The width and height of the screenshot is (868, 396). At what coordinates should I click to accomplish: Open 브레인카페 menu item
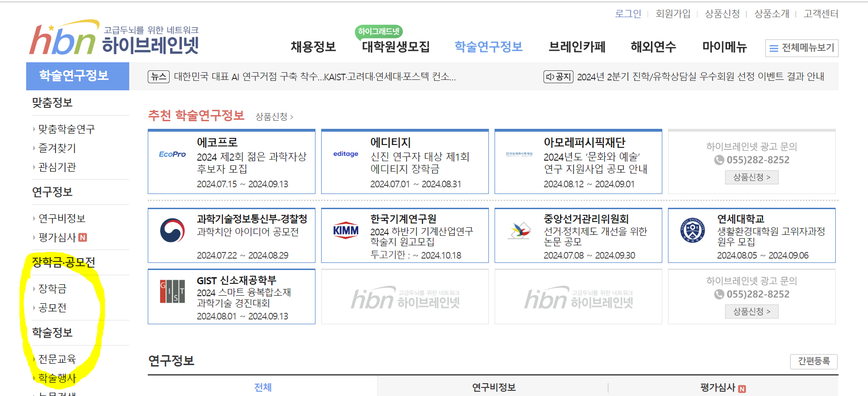(577, 47)
